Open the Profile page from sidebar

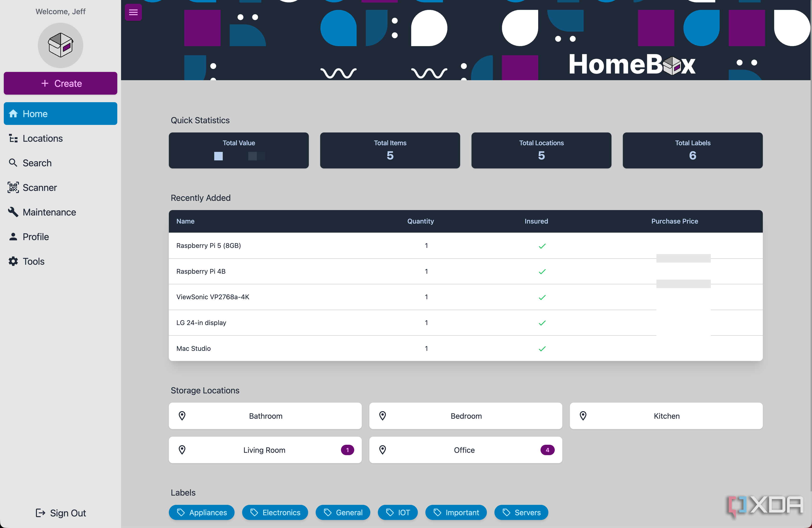click(60, 237)
